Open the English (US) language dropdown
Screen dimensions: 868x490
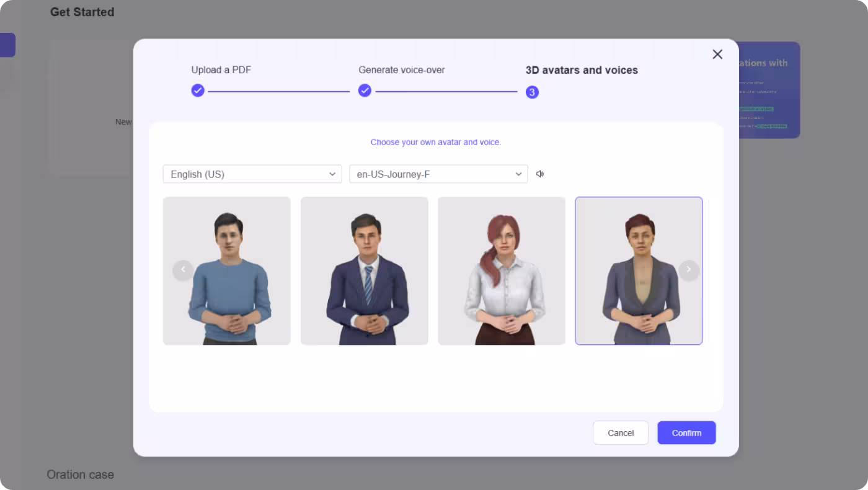(x=252, y=174)
